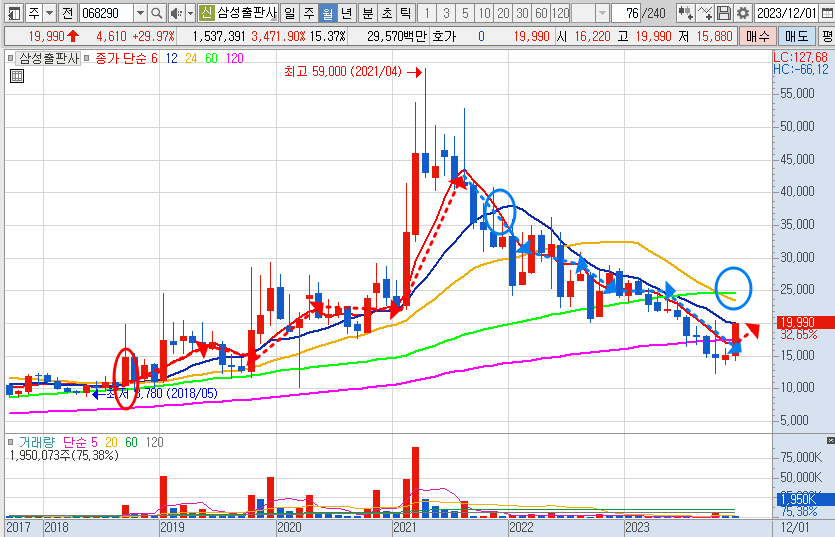Viewport: 835px width, 537px height.
Task: Select the 년 yearly chart period
Action: click(347, 13)
